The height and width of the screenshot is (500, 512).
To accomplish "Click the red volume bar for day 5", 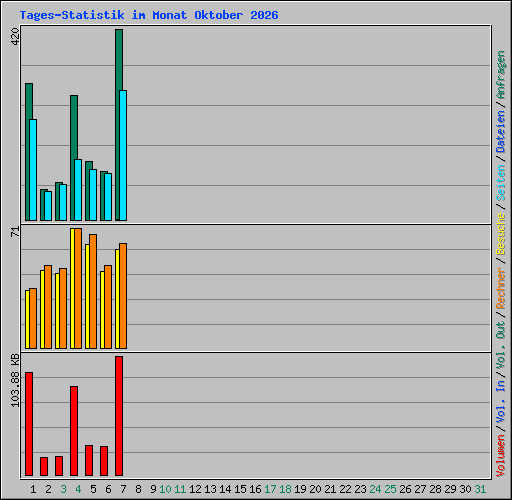I will coord(89,460).
